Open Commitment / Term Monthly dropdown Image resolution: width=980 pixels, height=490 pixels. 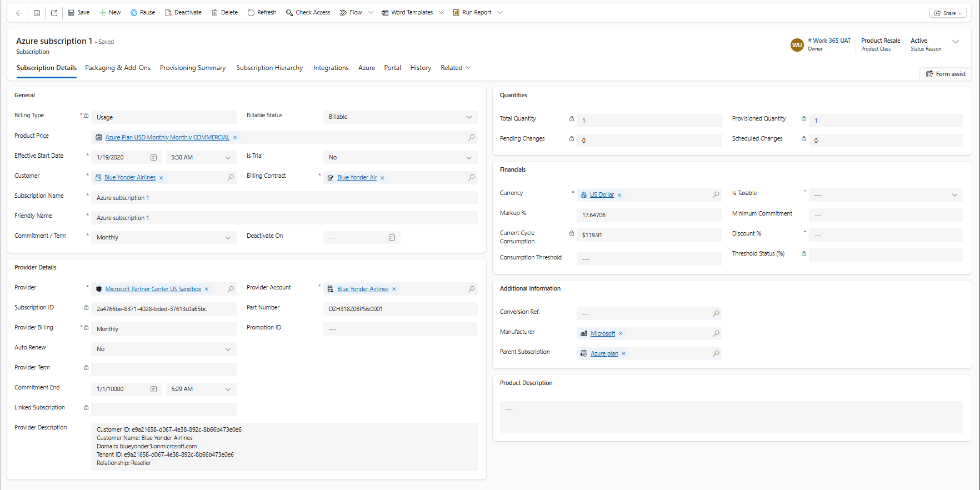(164, 238)
